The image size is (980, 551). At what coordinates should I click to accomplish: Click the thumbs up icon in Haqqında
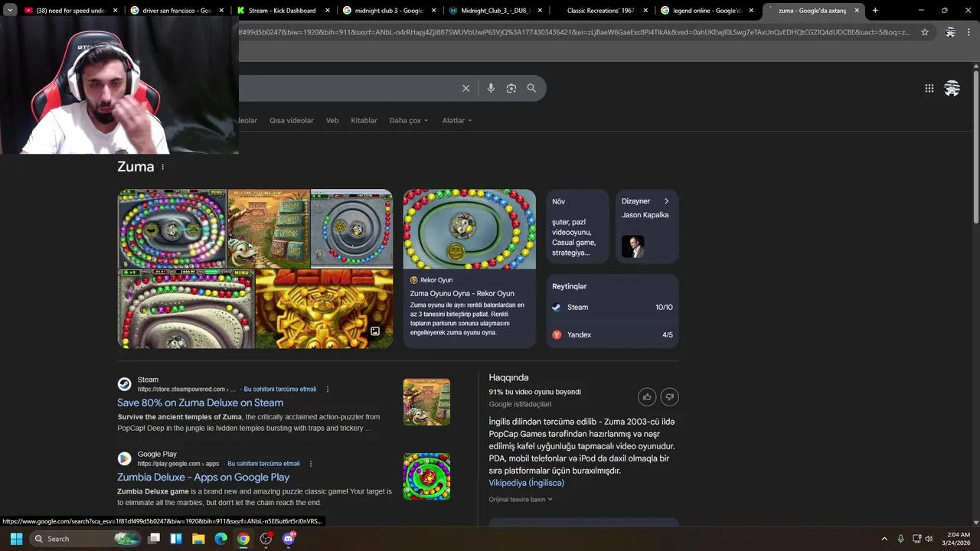(647, 396)
